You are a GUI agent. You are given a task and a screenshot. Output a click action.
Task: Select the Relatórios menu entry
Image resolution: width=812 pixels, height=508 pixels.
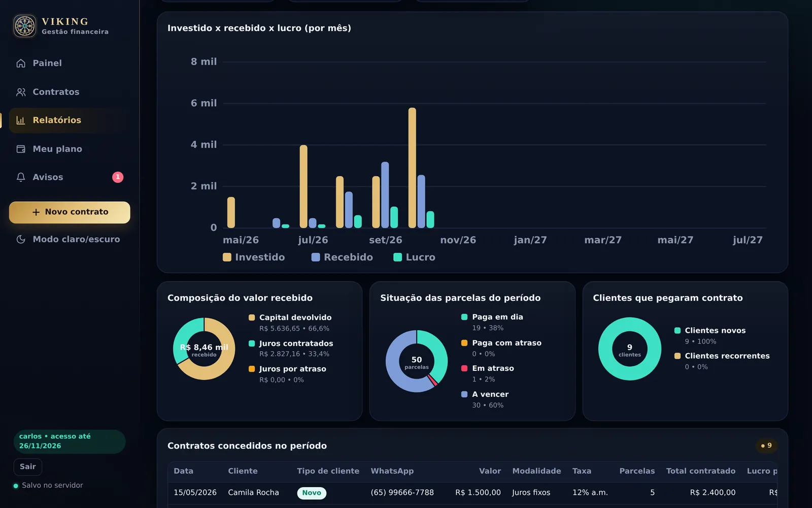[x=70, y=120]
